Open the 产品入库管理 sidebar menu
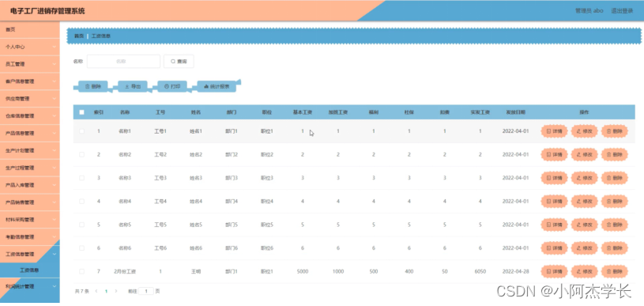The width and height of the screenshot is (644, 306). [x=29, y=185]
